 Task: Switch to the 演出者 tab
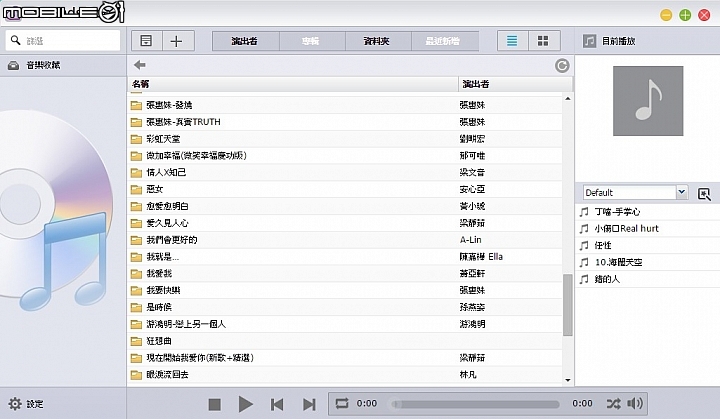245,41
